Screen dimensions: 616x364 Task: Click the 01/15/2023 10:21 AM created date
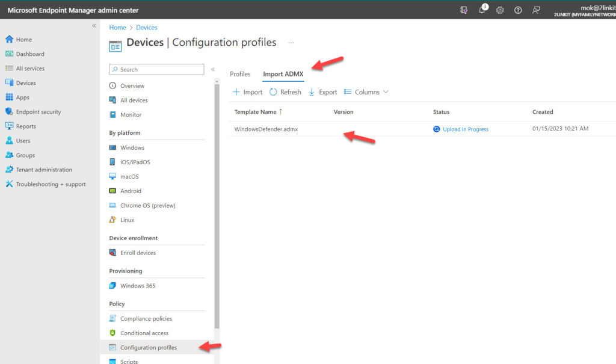pyautogui.click(x=560, y=129)
